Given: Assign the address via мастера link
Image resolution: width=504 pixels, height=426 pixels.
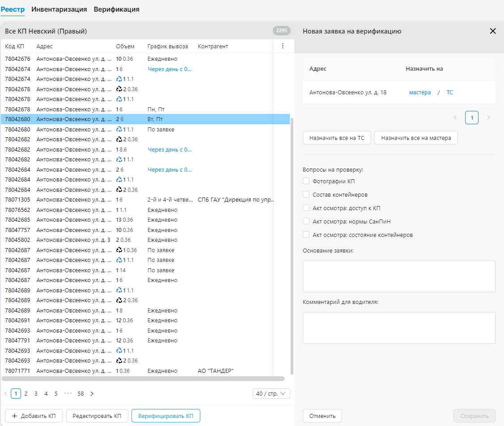Looking at the screenshot, I should point(420,93).
